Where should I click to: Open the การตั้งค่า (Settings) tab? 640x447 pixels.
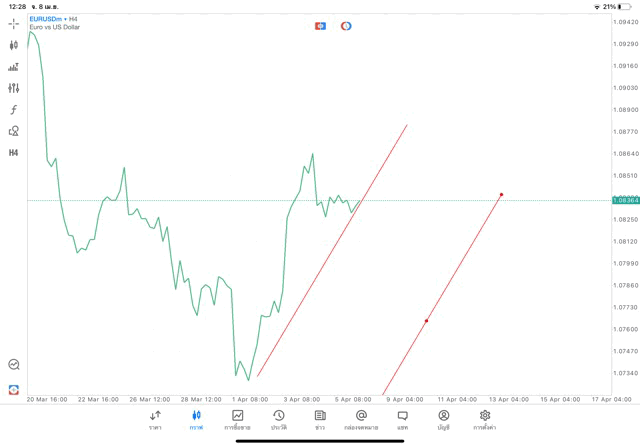tap(485, 419)
